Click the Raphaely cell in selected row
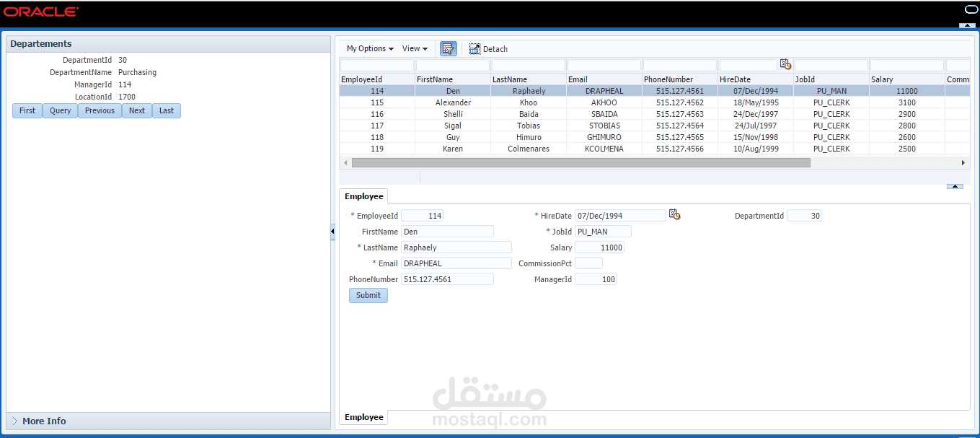 pos(529,91)
